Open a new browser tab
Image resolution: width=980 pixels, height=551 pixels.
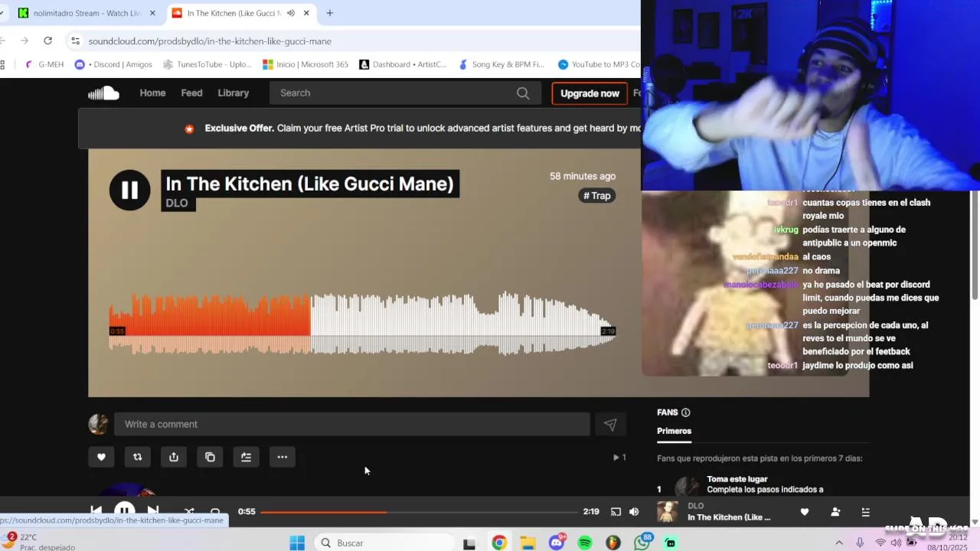330,13
